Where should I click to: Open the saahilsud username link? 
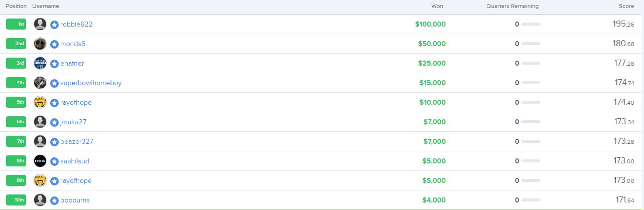pyautogui.click(x=75, y=161)
